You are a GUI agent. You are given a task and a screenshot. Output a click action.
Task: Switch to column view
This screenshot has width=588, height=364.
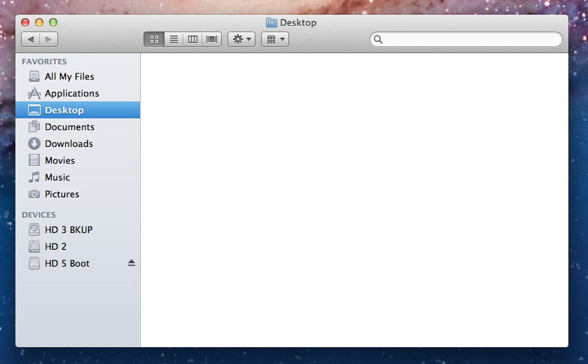pyautogui.click(x=192, y=39)
